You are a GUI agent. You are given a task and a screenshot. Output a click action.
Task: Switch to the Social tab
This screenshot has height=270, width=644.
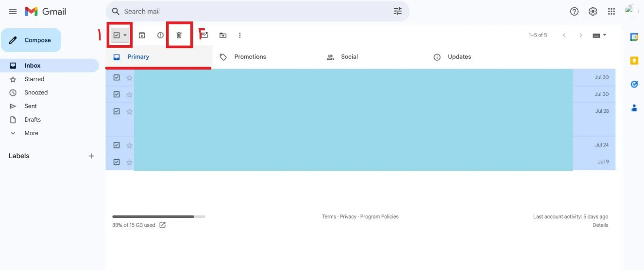point(349,57)
